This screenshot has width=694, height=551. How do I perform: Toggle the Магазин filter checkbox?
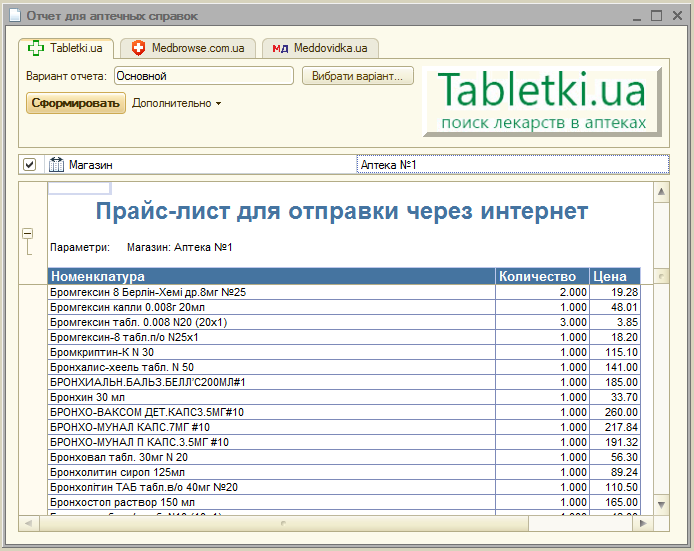[30, 165]
